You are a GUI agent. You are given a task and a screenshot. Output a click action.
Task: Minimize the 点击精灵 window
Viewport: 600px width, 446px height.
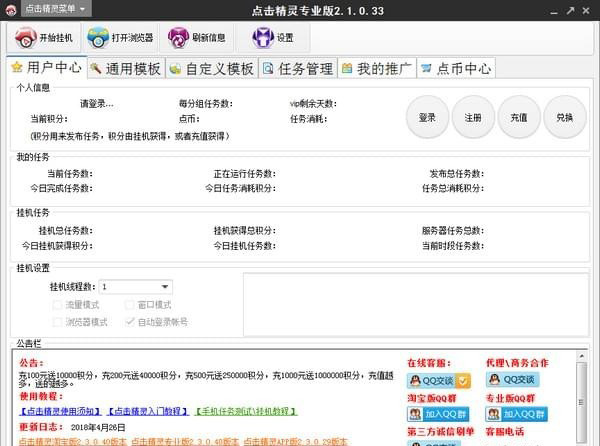tap(554, 11)
